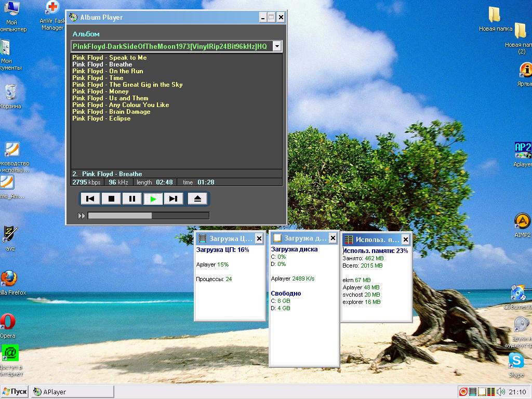Select track Pink Floyd - Money

(100, 91)
